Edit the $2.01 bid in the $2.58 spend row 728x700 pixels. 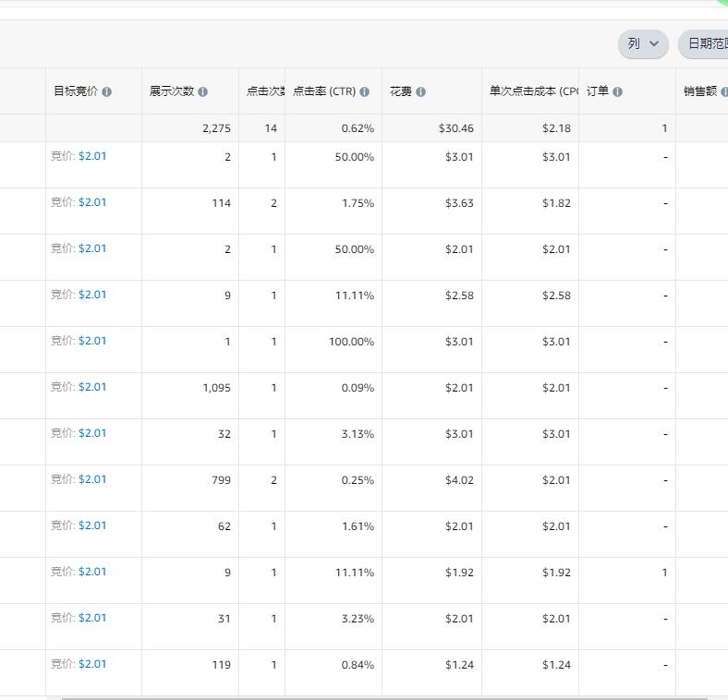point(92,295)
